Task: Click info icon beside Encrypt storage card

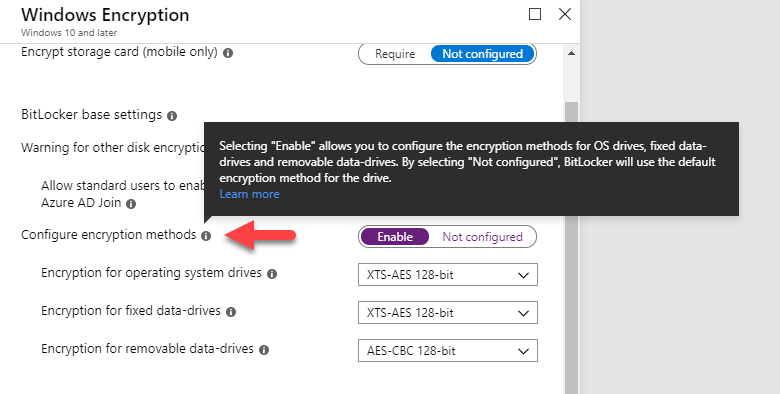Action: (x=228, y=53)
